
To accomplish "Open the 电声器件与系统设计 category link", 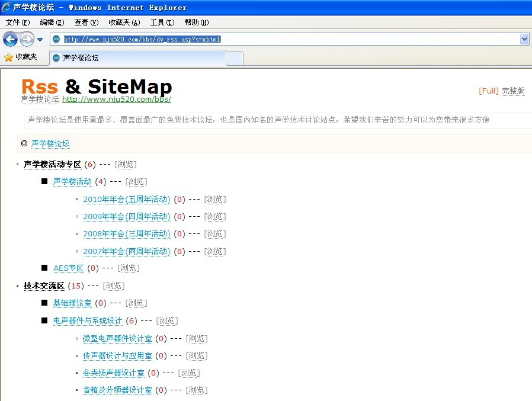I will [x=88, y=321].
